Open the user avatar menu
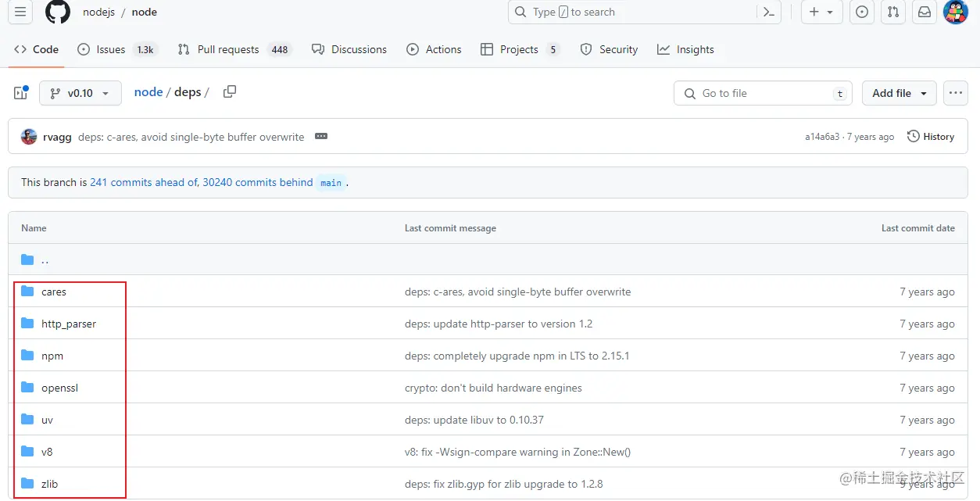Image resolution: width=980 pixels, height=501 pixels. (x=956, y=12)
